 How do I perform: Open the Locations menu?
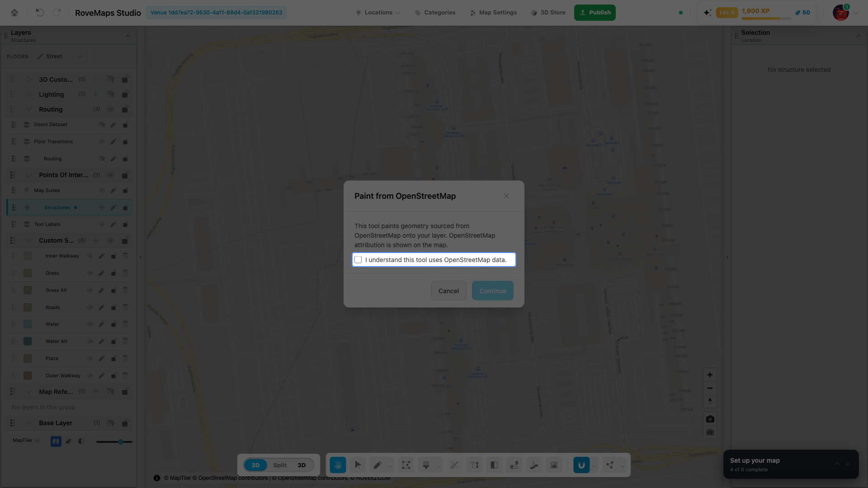pos(378,13)
